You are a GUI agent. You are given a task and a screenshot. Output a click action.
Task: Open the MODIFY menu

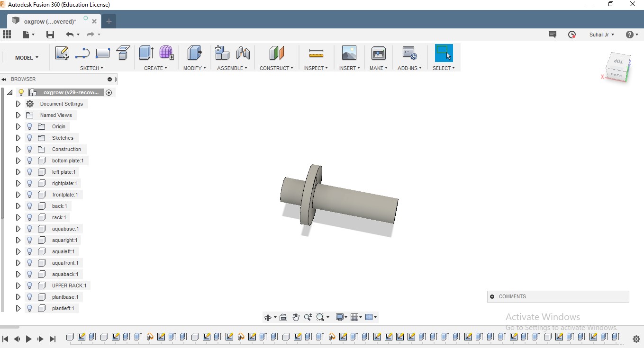(195, 68)
